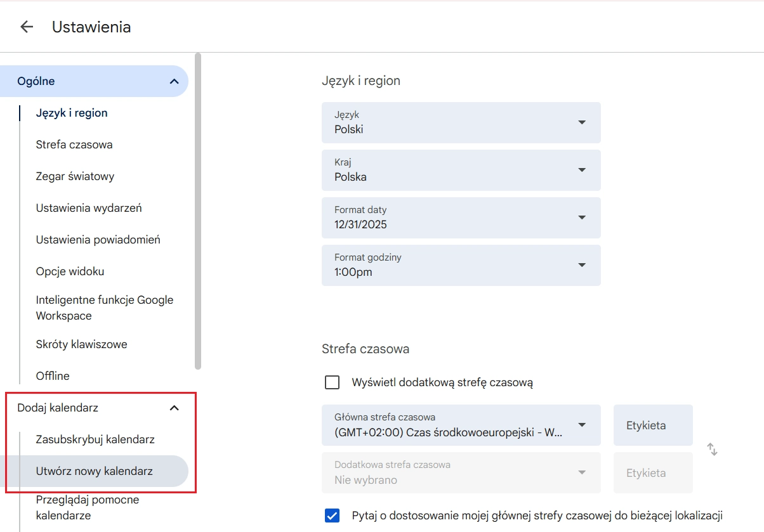
Task: Click the sidebar vertical scrollbar
Action: tap(198, 211)
